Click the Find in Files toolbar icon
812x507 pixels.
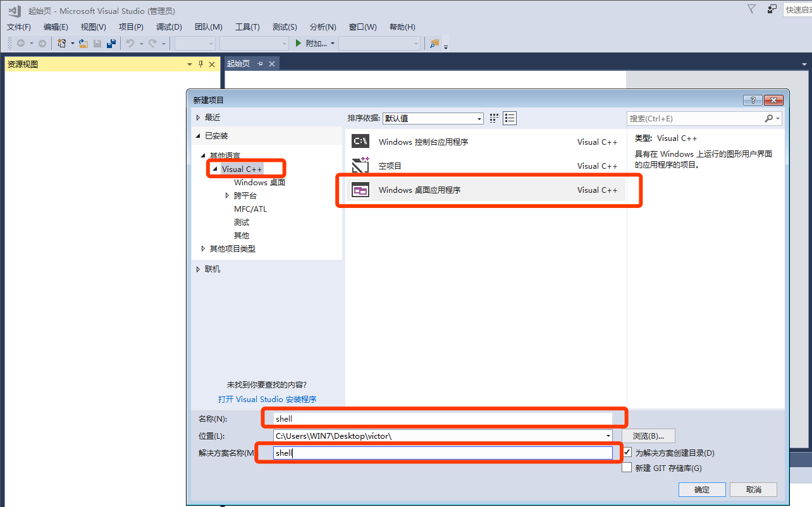point(434,43)
